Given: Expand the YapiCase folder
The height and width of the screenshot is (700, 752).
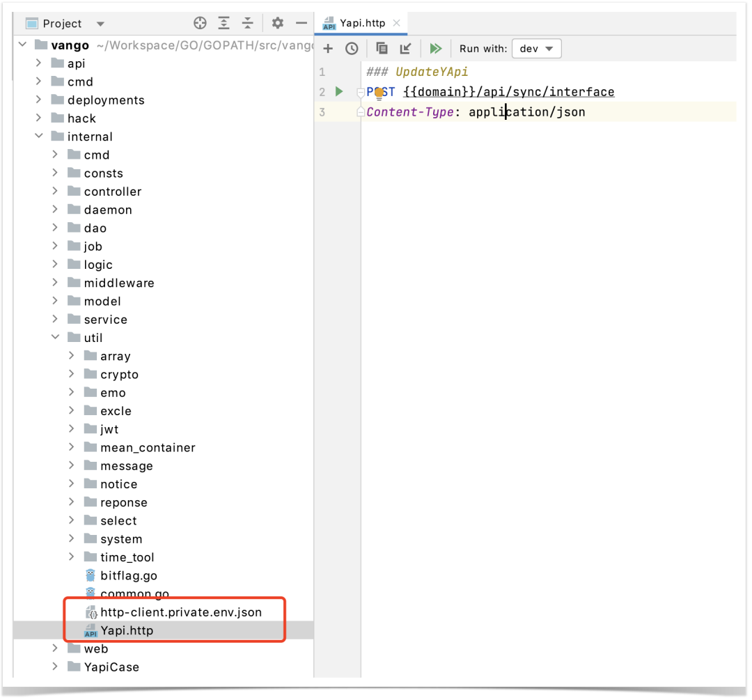Looking at the screenshot, I should pos(55,667).
